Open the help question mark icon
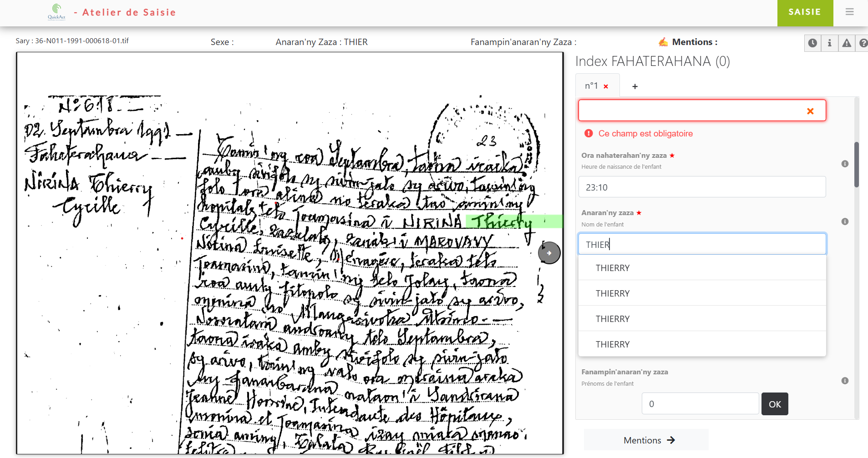 pos(863,43)
